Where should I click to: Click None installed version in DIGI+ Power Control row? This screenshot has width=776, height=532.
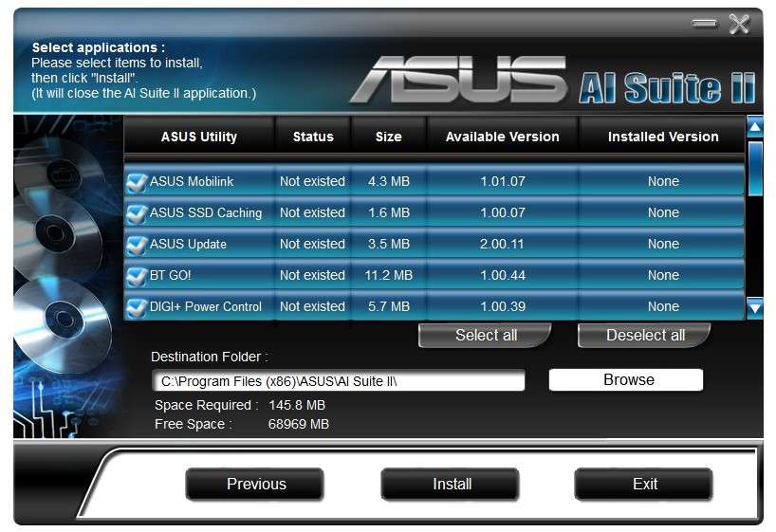click(x=663, y=306)
